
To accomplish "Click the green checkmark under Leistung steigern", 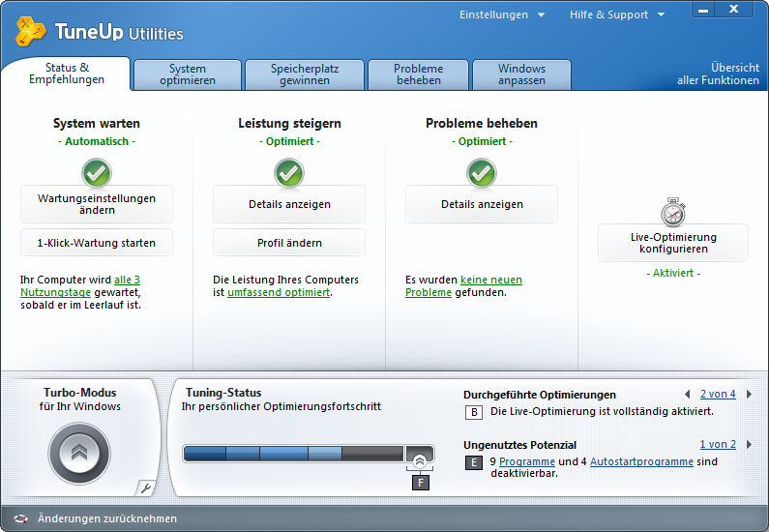I will tap(289, 173).
